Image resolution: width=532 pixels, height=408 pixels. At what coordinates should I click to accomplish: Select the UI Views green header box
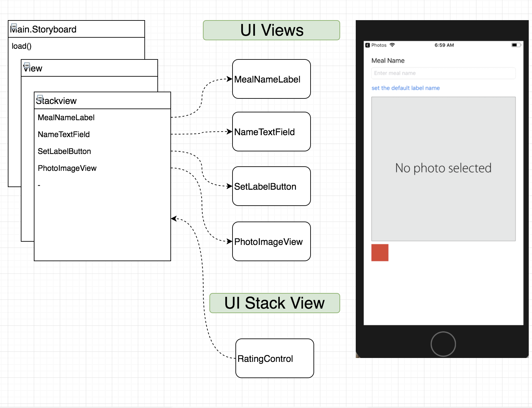272,30
